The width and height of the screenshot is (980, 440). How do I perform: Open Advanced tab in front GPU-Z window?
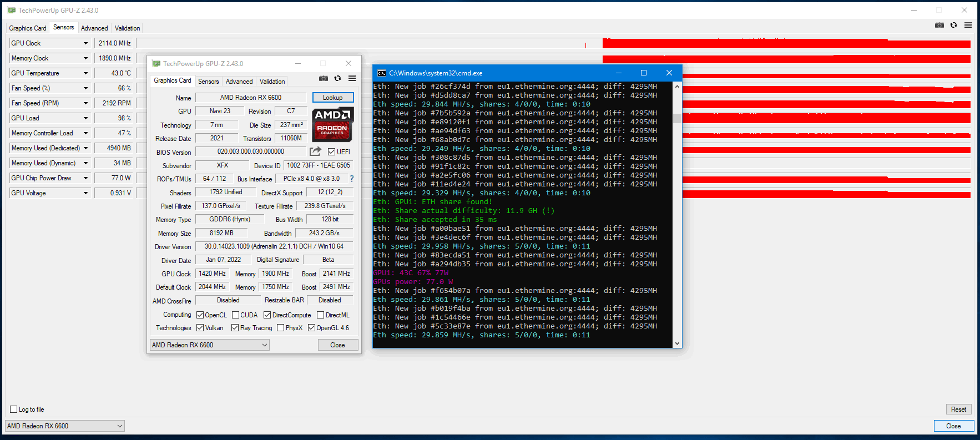pyautogui.click(x=239, y=81)
